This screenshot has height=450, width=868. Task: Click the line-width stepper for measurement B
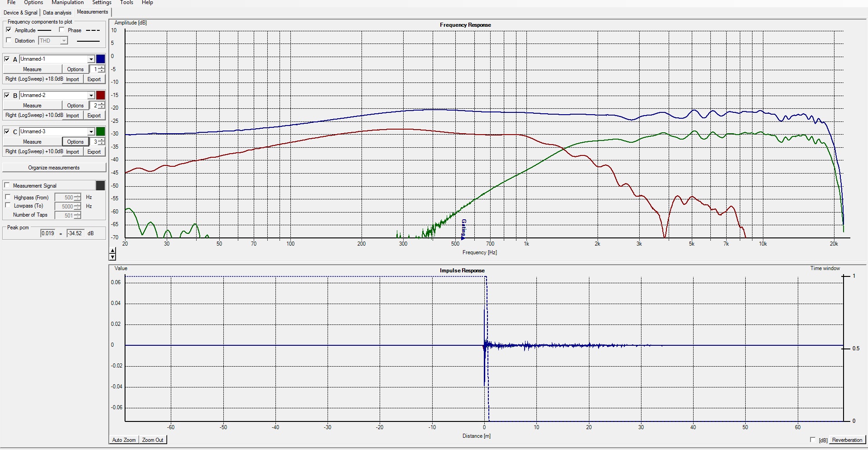[x=101, y=106]
